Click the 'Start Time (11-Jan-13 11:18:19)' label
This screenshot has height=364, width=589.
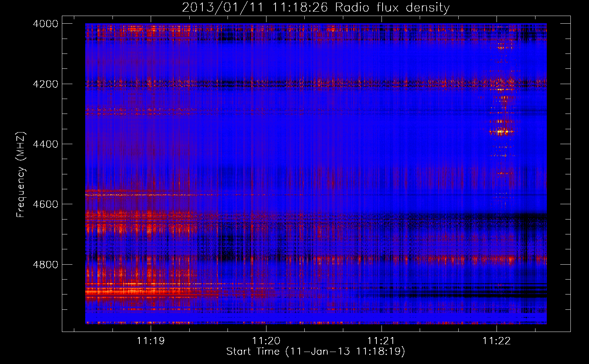[x=316, y=352]
